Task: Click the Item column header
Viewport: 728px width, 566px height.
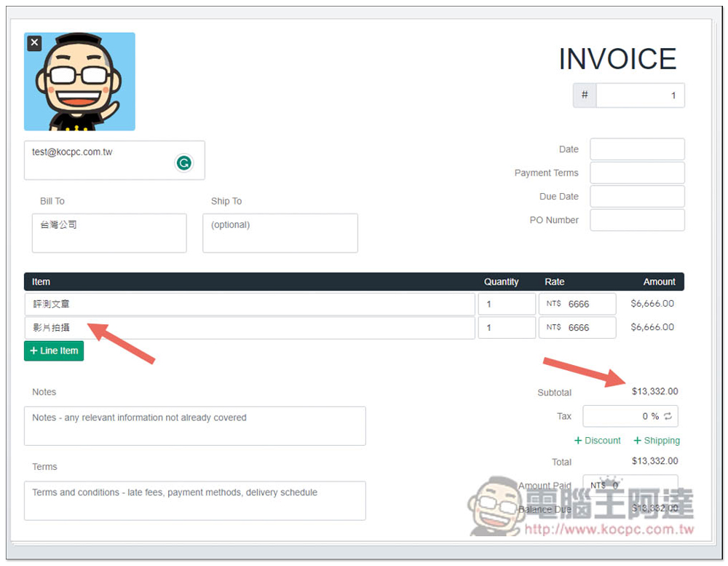Action: click(x=41, y=282)
